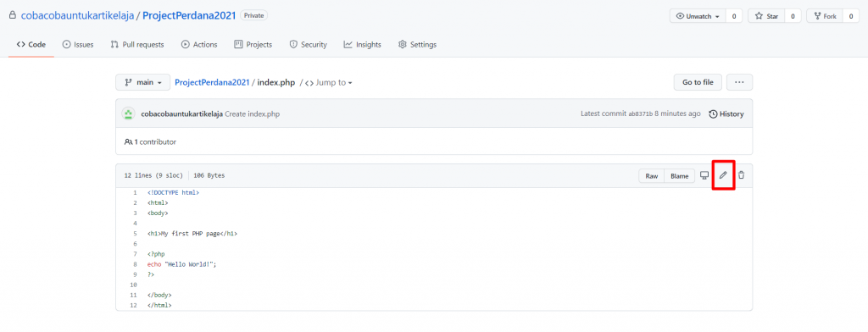Image resolution: width=868 pixels, height=332 pixels.
Task: Open file in GitHub Desktop icon
Action: click(704, 175)
